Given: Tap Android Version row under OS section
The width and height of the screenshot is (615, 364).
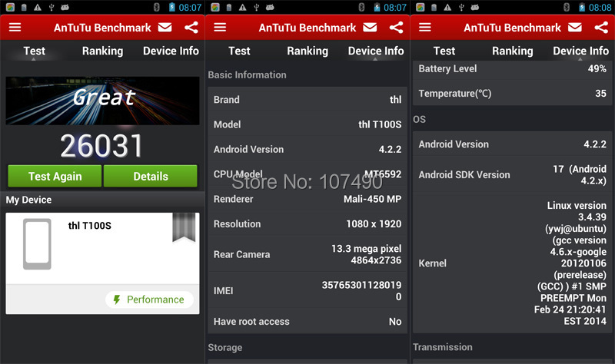Looking at the screenshot, I should click(x=513, y=144).
